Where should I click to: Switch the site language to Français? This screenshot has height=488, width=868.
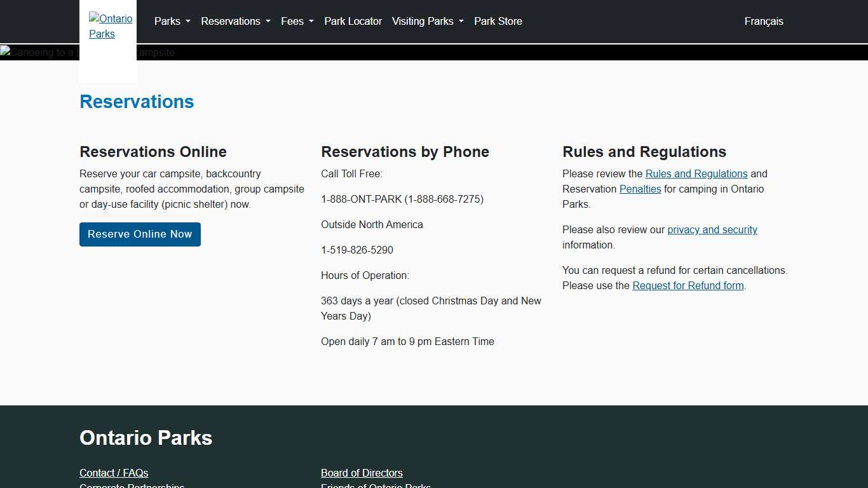[x=763, y=21]
